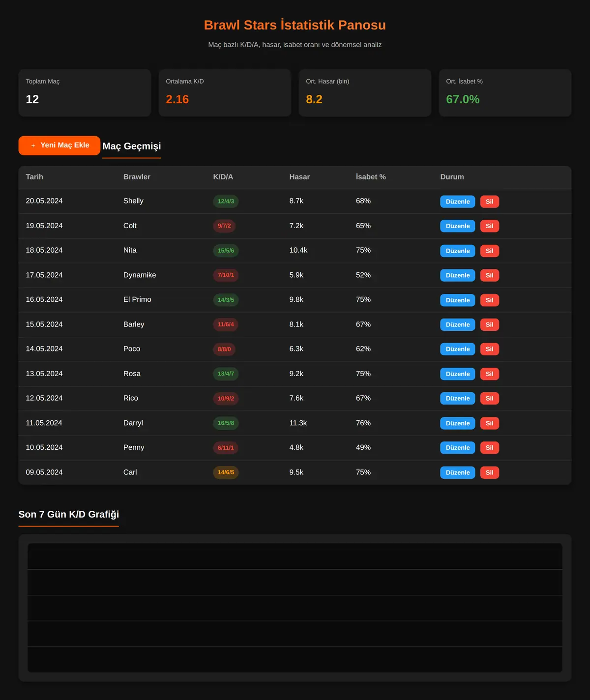Delete the Shelly match row
590x700 pixels.
pos(490,202)
